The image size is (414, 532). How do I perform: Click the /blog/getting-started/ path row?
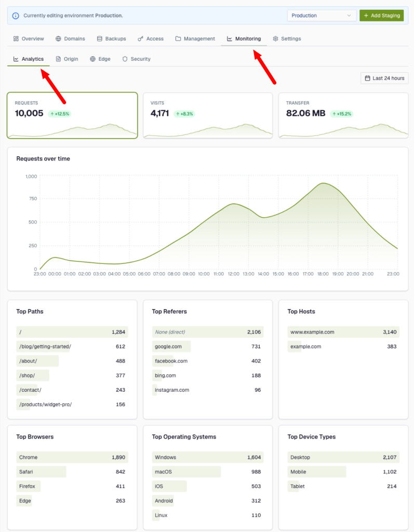click(x=72, y=347)
